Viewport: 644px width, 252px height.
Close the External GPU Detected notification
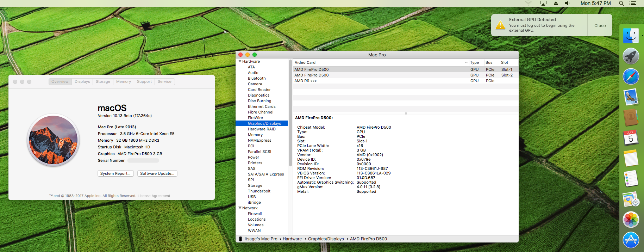coord(600,25)
